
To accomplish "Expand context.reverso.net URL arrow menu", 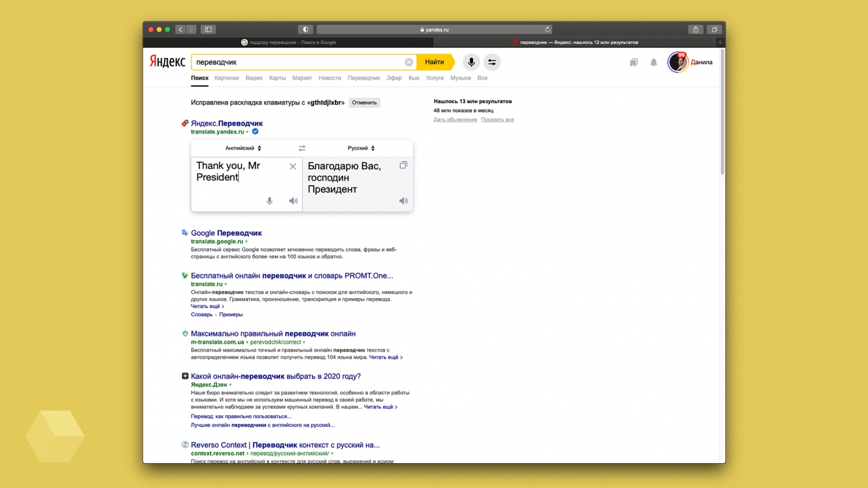I will 332,454.
